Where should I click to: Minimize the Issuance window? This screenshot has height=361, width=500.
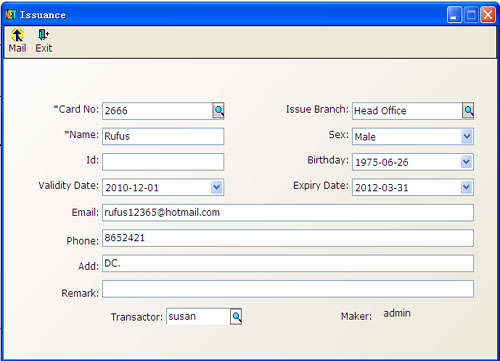tap(454, 15)
